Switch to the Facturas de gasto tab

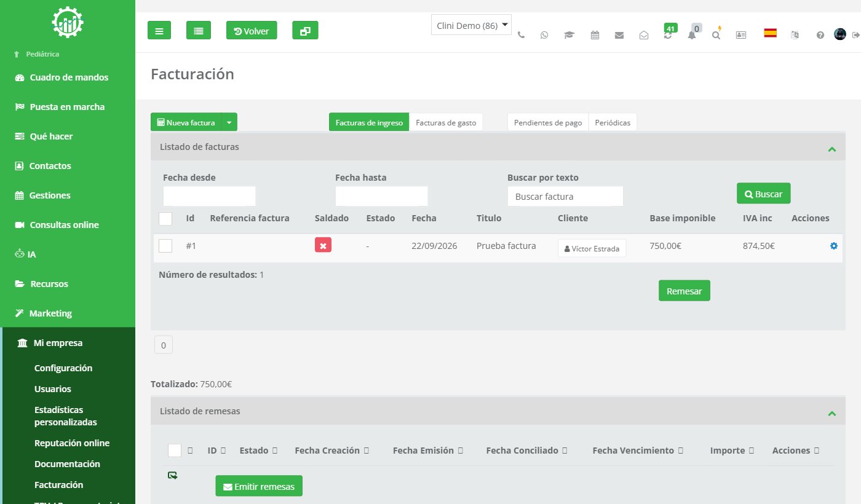446,122
